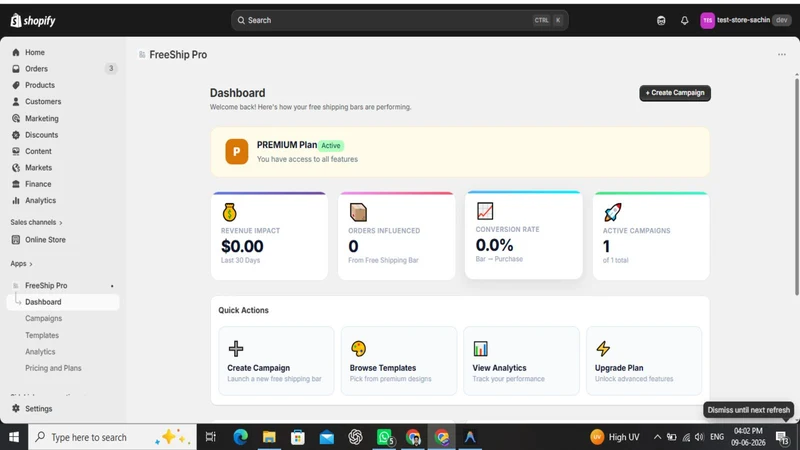Screen dimensions: 800x450
Task: Click the Content icon in sidebar
Action: pyautogui.click(x=16, y=151)
